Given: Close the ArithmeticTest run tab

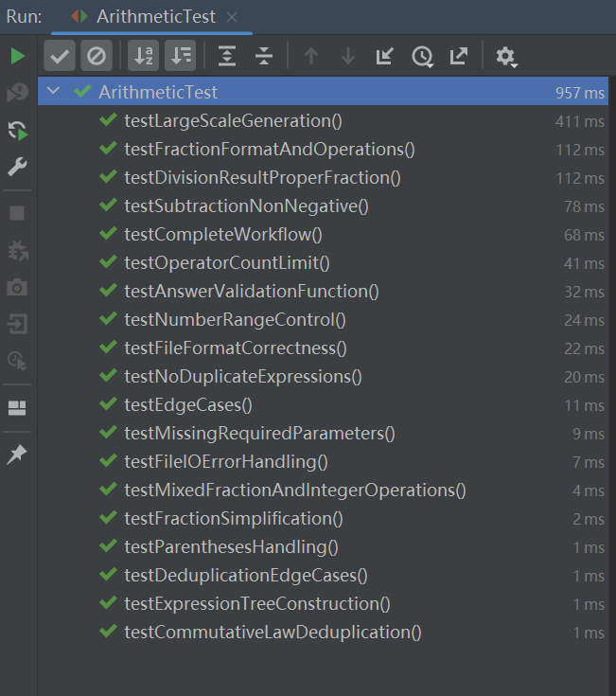Looking at the screenshot, I should click(x=232, y=17).
